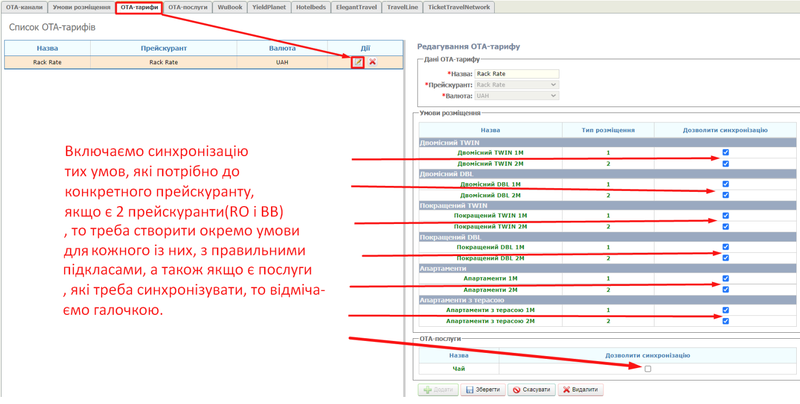Toggle sync checkbox for Двомісний DBL 2M
The width and height of the screenshot is (800, 404).
pyautogui.click(x=726, y=195)
